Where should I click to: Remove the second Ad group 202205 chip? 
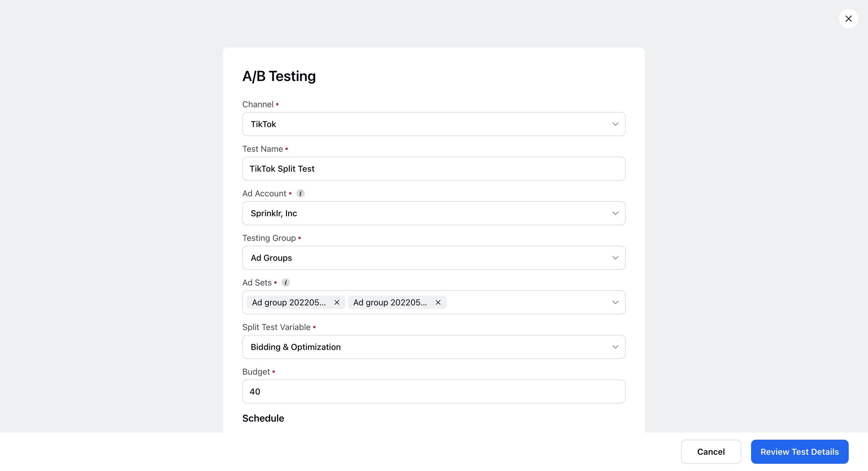(438, 302)
